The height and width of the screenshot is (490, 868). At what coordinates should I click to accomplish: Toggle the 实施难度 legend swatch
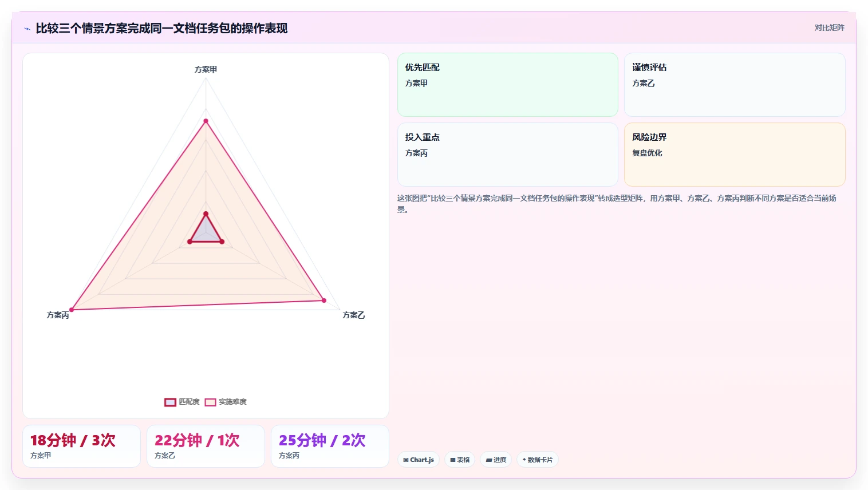[210, 402]
